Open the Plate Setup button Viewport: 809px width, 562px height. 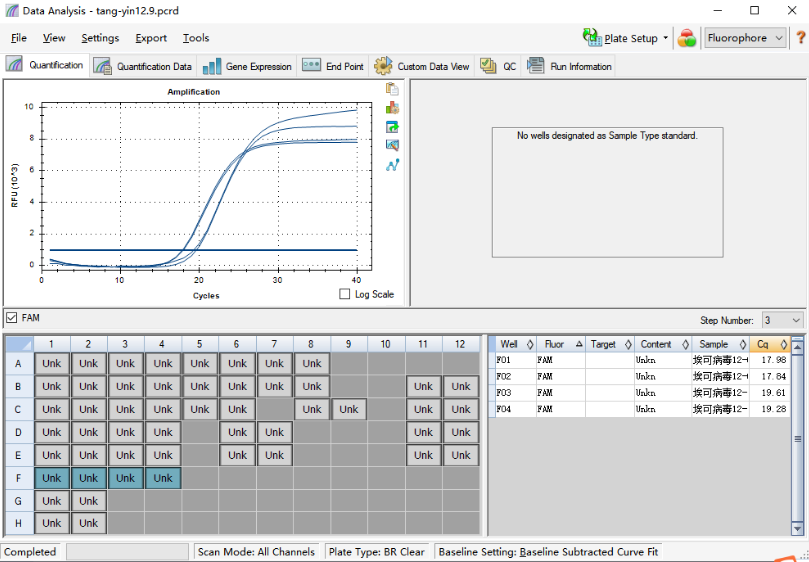click(620, 38)
